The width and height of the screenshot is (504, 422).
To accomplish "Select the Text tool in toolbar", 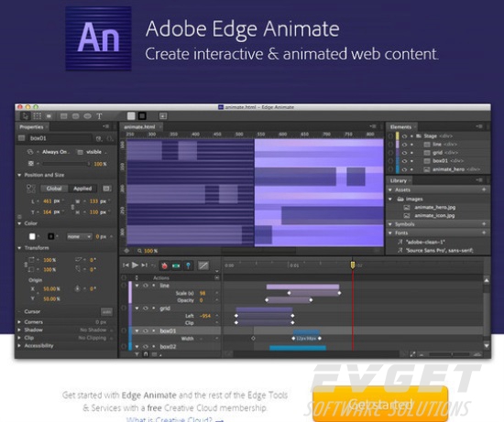I will [x=99, y=116].
